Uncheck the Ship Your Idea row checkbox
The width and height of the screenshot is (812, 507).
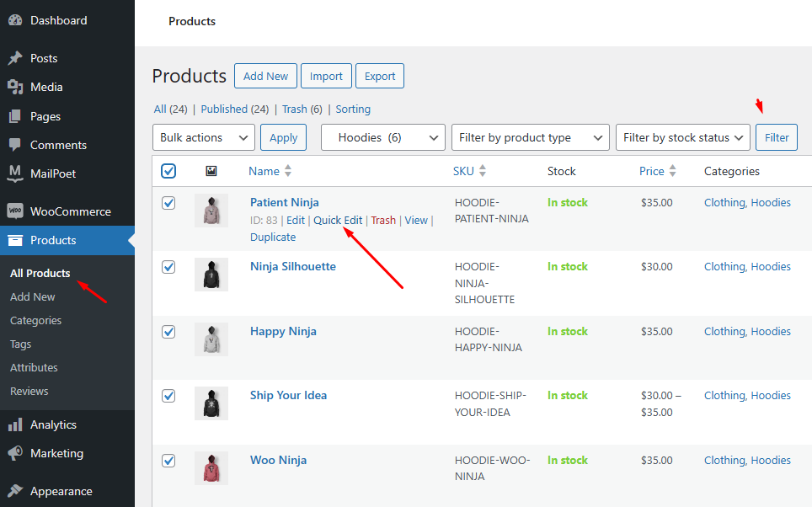[x=168, y=396]
